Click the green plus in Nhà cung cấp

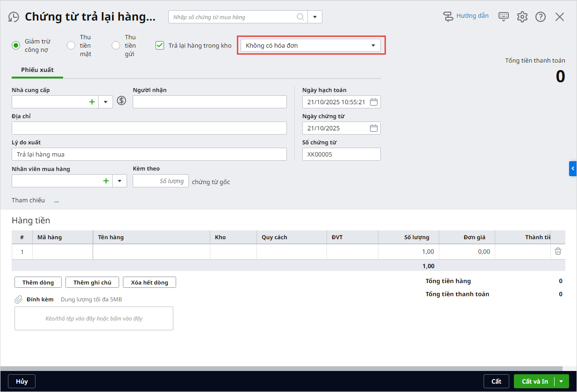point(92,101)
